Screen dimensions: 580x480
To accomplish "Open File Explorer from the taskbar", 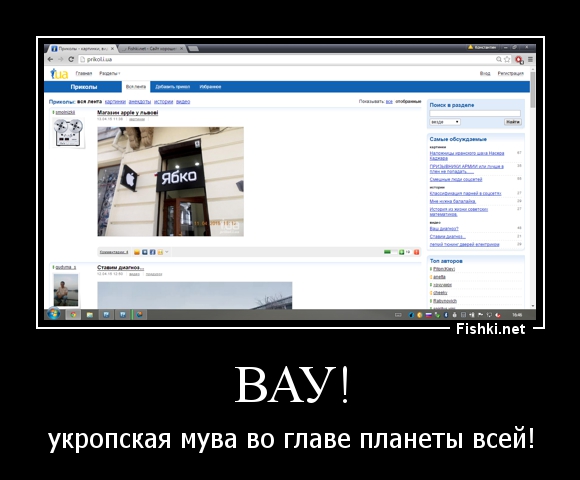I will point(90,315).
